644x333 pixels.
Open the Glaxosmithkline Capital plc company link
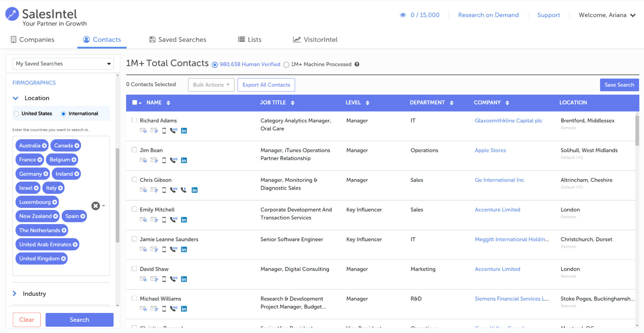[x=508, y=120]
